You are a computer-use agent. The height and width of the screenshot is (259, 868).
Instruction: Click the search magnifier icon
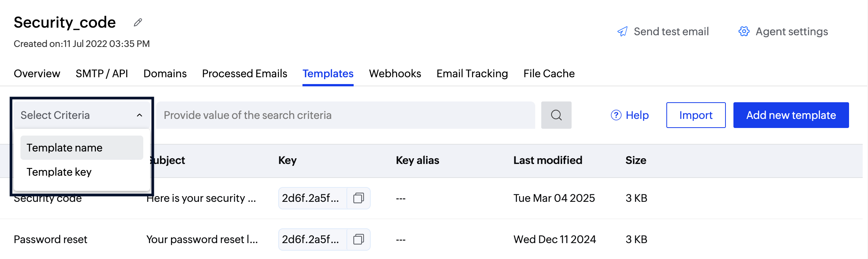coord(556,115)
